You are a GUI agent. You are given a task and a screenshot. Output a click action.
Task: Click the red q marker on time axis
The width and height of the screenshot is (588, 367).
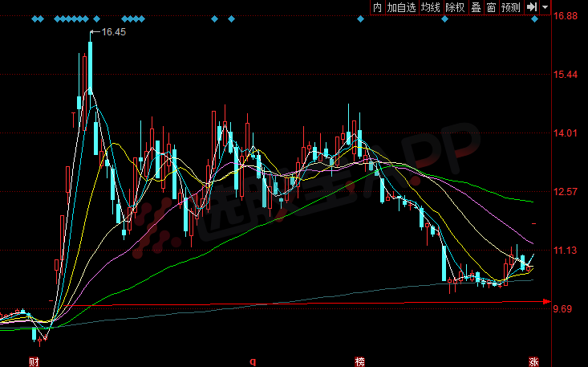[x=253, y=361]
